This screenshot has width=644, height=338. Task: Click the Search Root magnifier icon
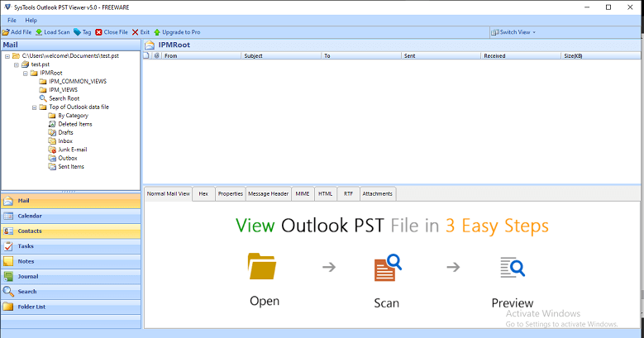click(43, 98)
